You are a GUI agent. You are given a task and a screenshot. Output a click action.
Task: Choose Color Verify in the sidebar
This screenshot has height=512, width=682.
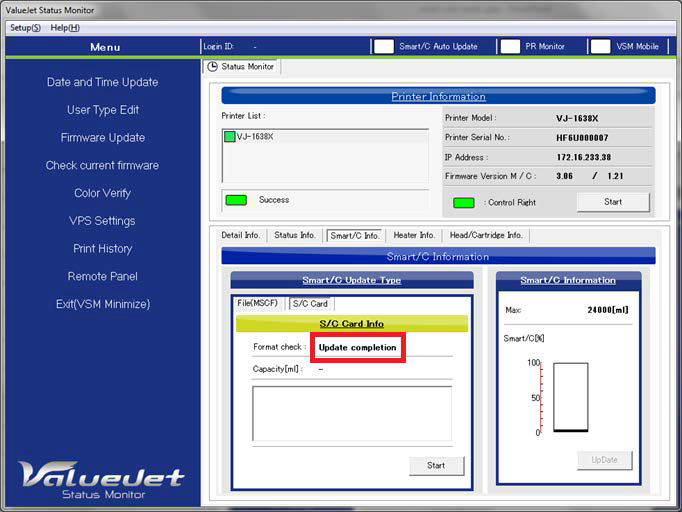pyautogui.click(x=103, y=193)
